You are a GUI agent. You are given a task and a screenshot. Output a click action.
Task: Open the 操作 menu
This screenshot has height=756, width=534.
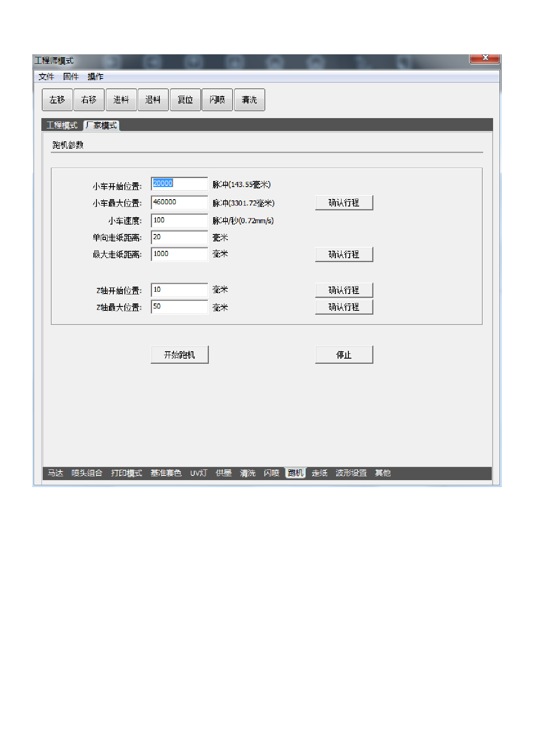(x=95, y=77)
